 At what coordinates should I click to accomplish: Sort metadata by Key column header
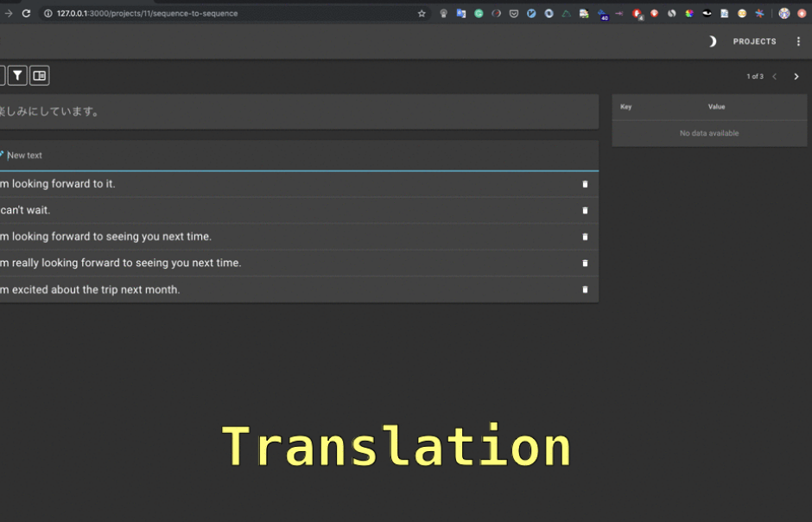[x=626, y=107]
